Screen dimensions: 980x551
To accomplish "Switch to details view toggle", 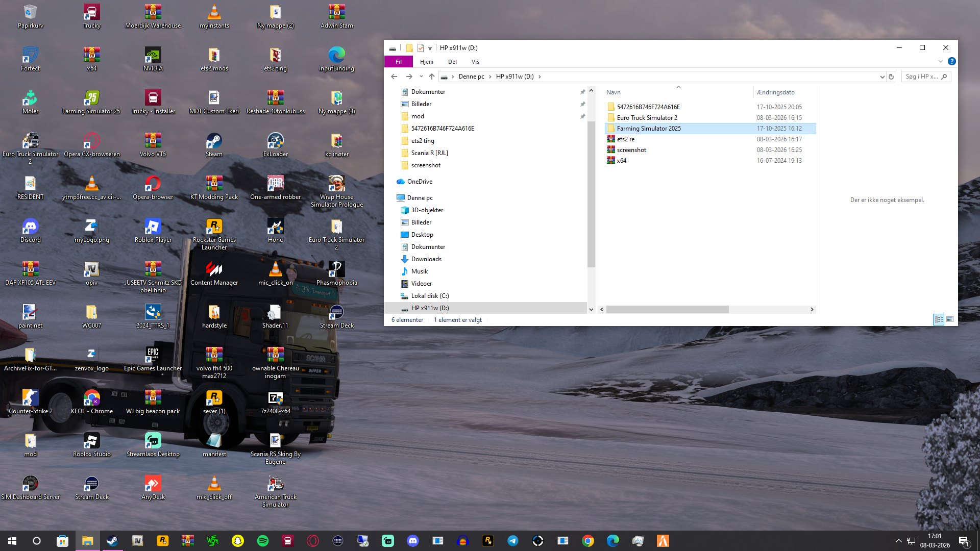I will (x=939, y=319).
